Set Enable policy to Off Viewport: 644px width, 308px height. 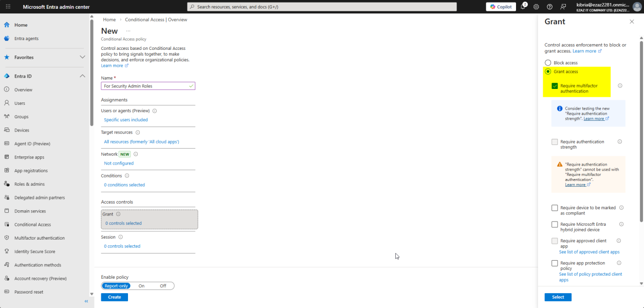pyautogui.click(x=163, y=286)
